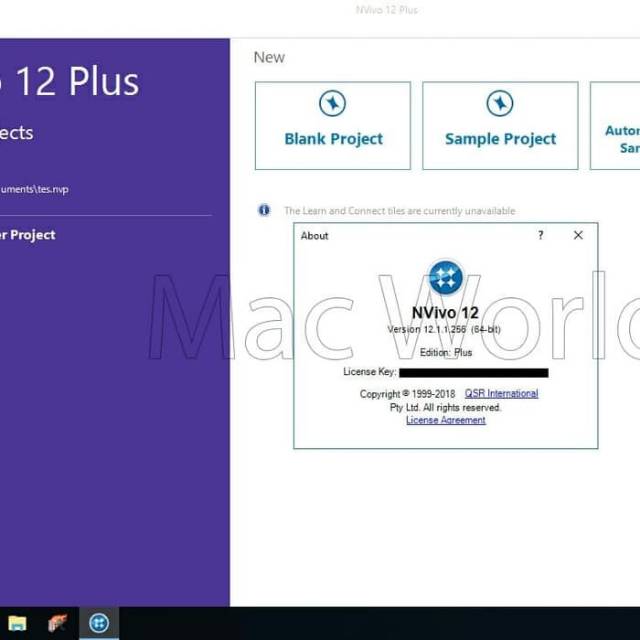This screenshot has width=640, height=640.
Task: Click the blue info icon beside unavailable notice
Action: [264, 210]
